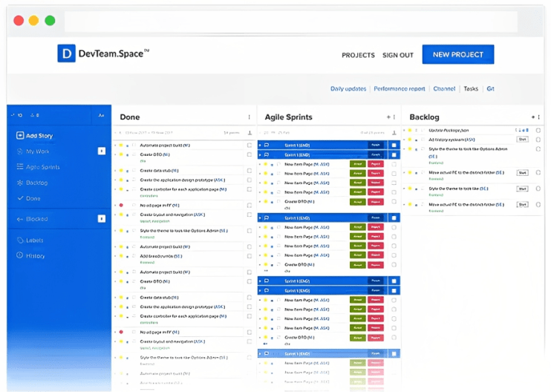
Task: Toggle the checkbox for 'Ad history system' in Backlog
Action: [x=538, y=139]
